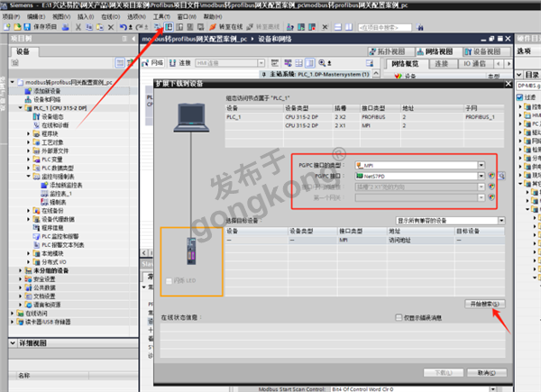Click the Redo arrow toolbar icon
The image size is (541, 392).
coord(141,27)
